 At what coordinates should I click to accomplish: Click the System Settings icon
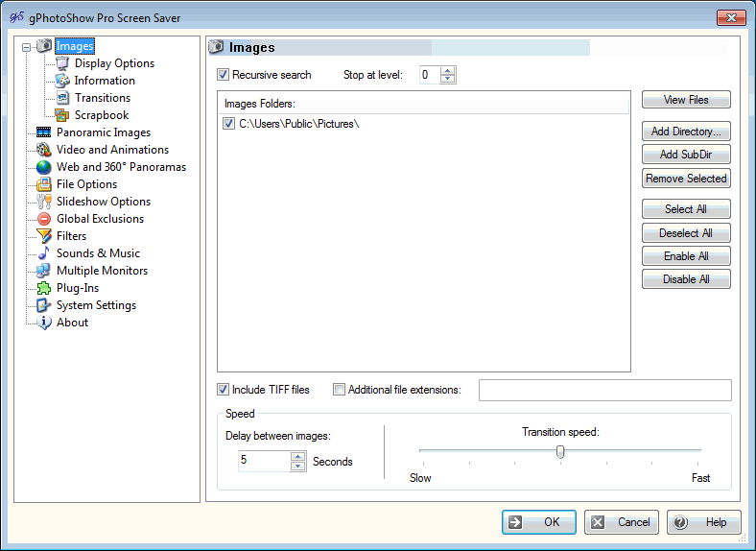click(44, 305)
